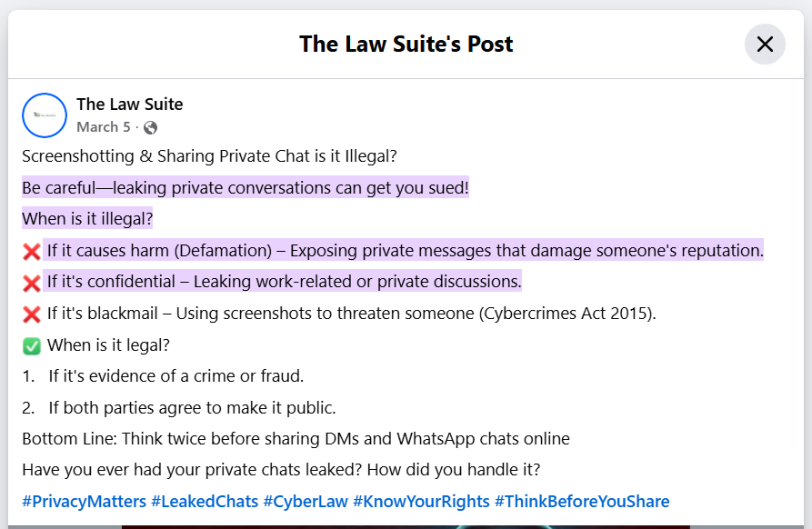The height and width of the screenshot is (529, 812).
Task: Open the #PrivacyMatters hashtag
Action: [84, 501]
